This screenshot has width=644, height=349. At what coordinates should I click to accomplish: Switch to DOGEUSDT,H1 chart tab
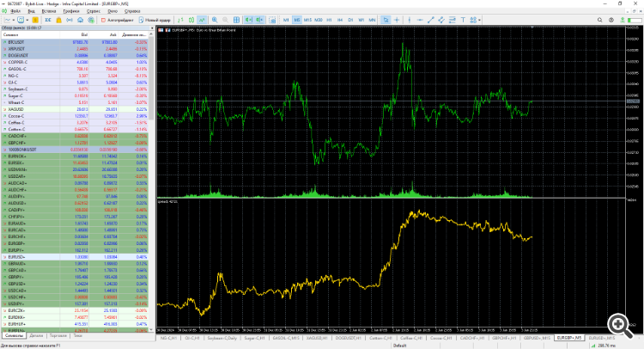point(348,338)
